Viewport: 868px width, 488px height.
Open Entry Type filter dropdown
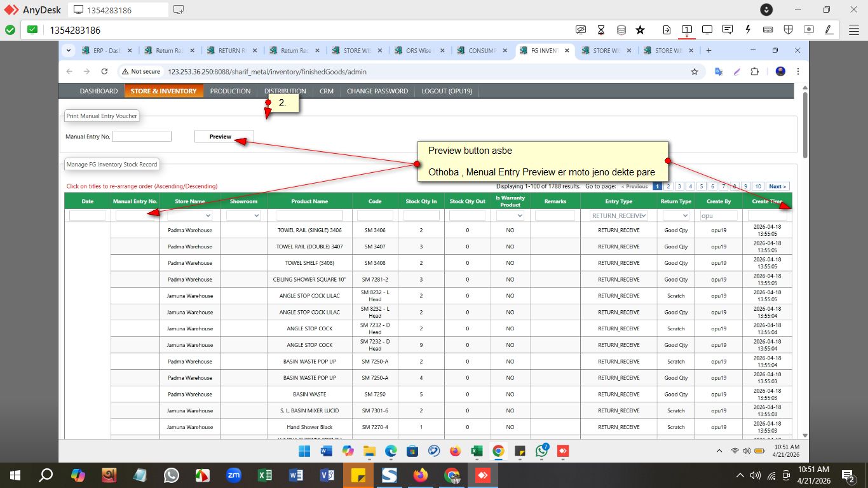coord(618,216)
